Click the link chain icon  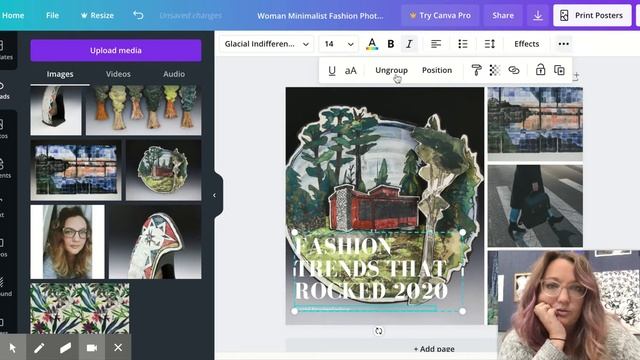pos(513,70)
